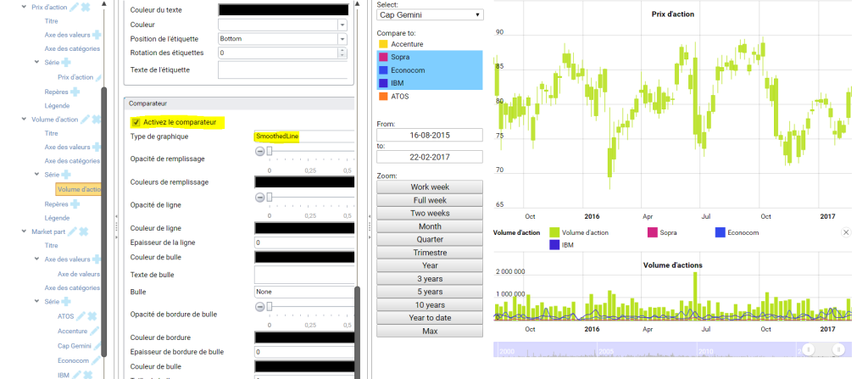Zoom the chart to Work week
868x379 pixels.
(430, 187)
